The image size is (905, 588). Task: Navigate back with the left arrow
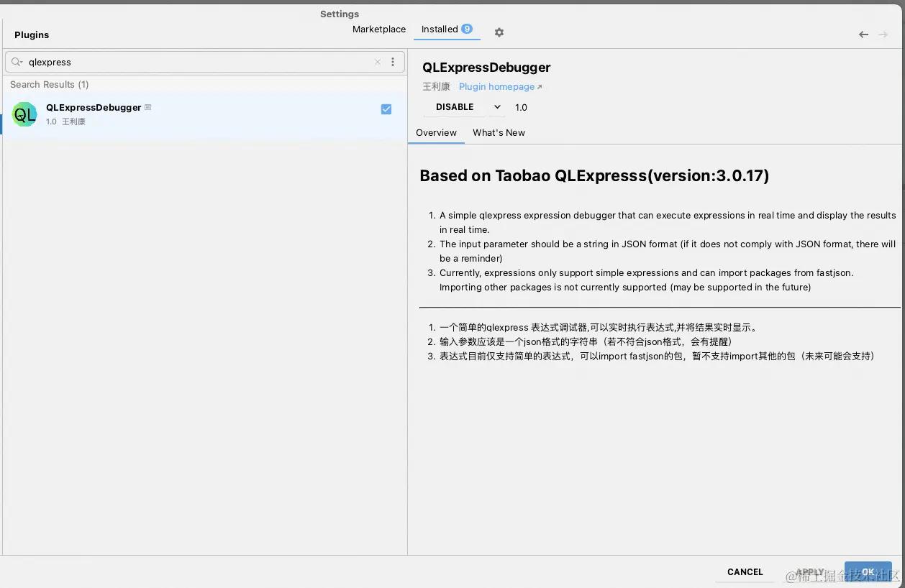(863, 35)
